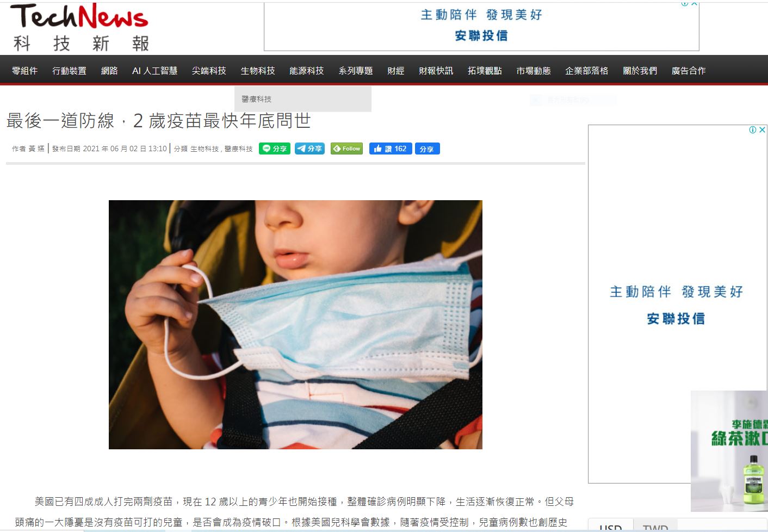Click the blue Facebook 分享 share button
This screenshot has height=532, width=768.
click(427, 149)
